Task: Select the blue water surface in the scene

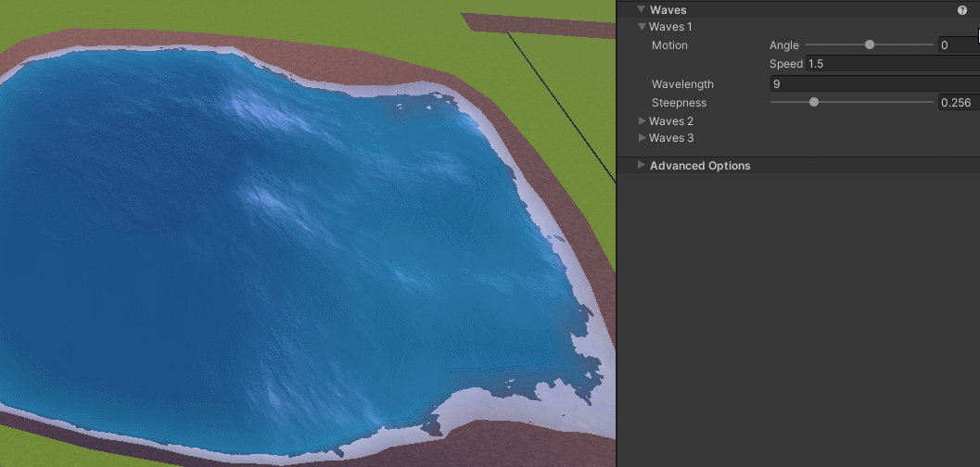Action: click(x=278, y=259)
